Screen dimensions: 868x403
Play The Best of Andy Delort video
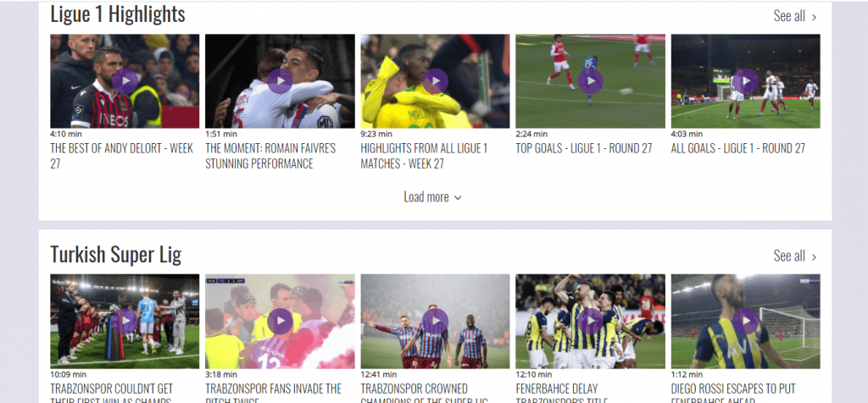[125, 81]
